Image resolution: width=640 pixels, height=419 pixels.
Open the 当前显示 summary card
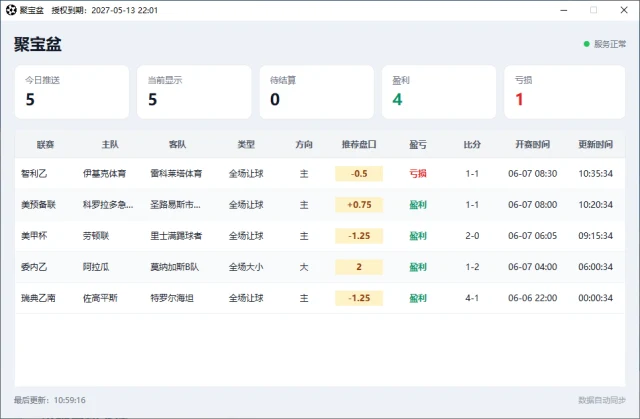pyautogui.click(x=194, y=92)
